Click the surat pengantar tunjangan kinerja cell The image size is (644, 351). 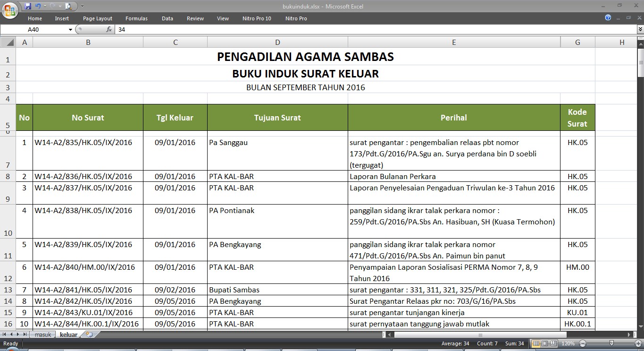(x=454, y=312)
